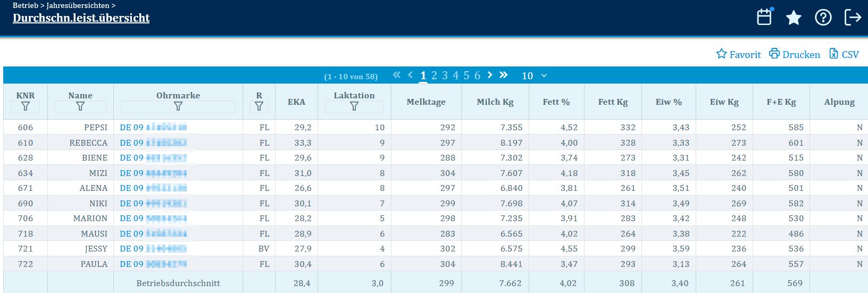Open the Ohrmarke column filter

[x=178, y=107]
